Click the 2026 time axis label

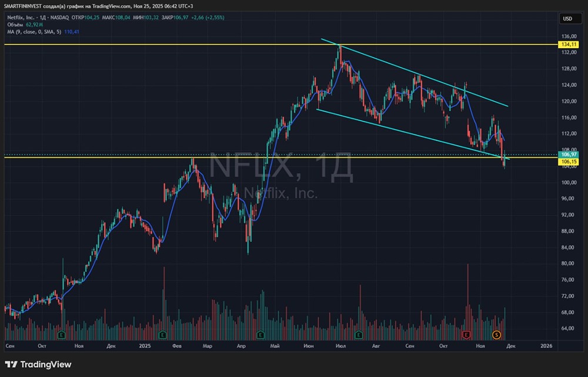(x=546, y=346)
